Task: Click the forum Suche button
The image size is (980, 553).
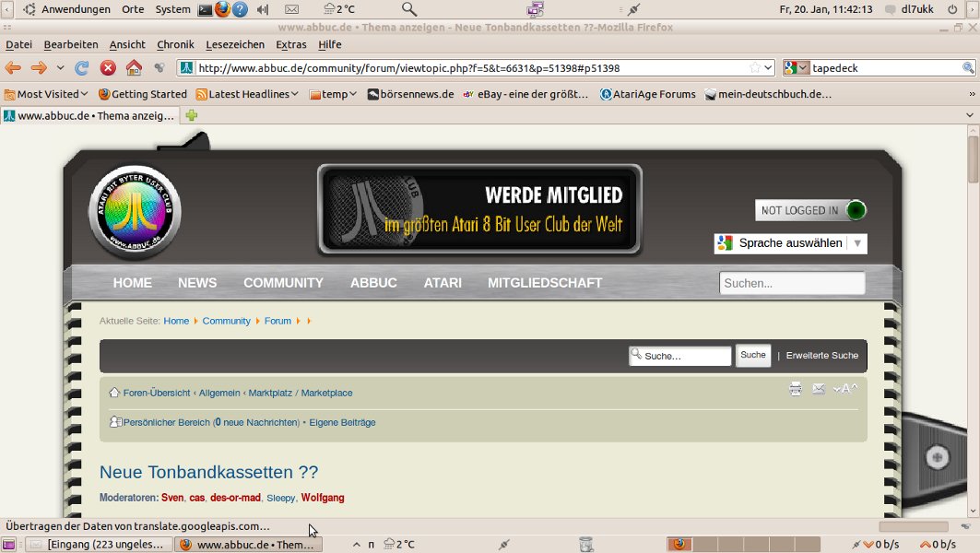Action: [753, 355]
